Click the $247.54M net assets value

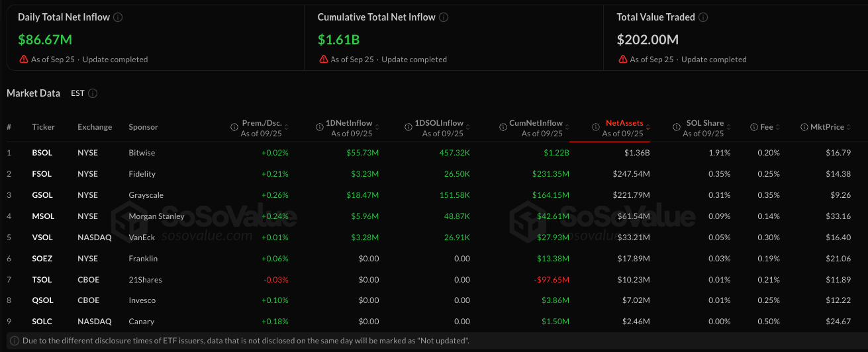click(x=631, y=174)
